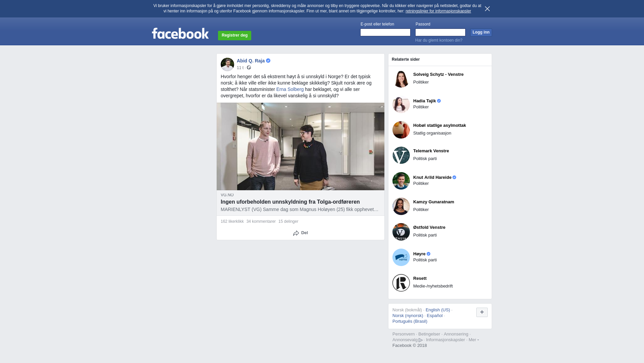Viewport: 644px width, 363px height.
Task: Click the Del share arrow icon
Action: (296, 233)
